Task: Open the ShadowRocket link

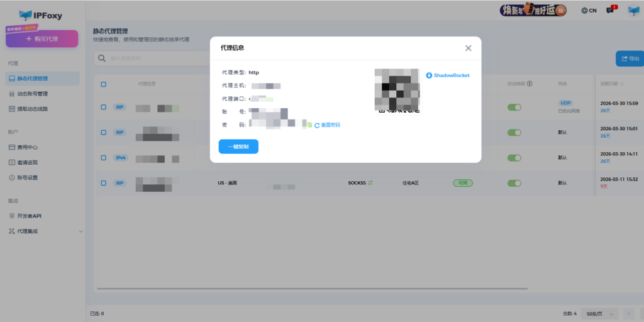Action: click(x=448, y=75)
